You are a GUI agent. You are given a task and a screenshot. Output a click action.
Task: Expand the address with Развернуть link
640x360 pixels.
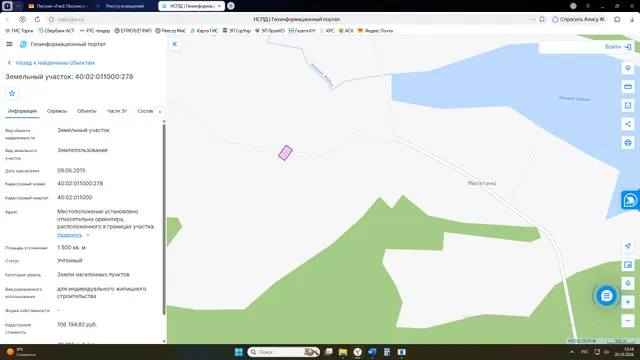70,235
